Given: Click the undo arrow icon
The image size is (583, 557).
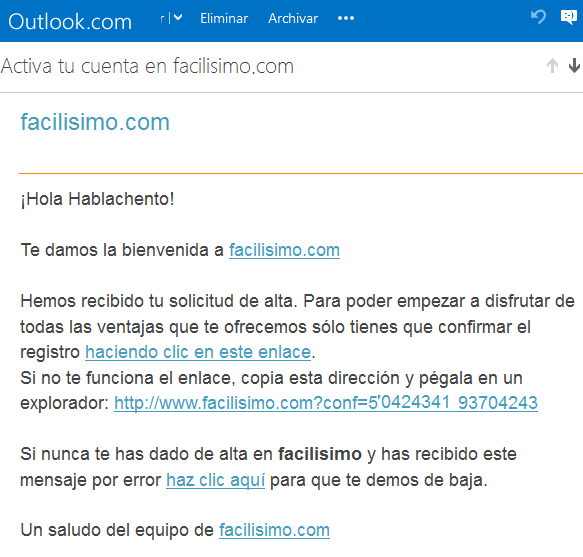Looking at the screenshot, I should (x=538, y=17).
